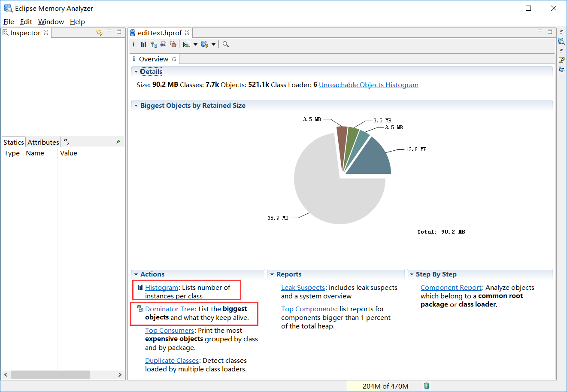Switch to the Attributes tab

tap(43, 142)
